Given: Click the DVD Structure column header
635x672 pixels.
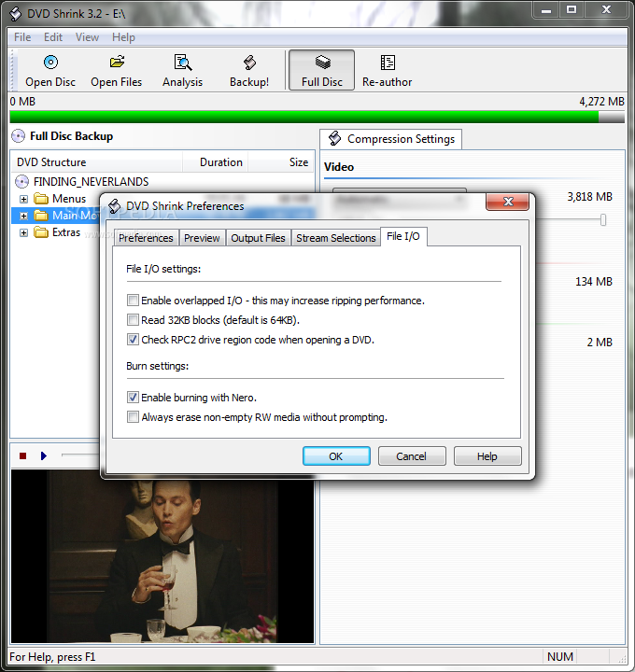Looking at the screenshot, I should [x=96, y=162].
